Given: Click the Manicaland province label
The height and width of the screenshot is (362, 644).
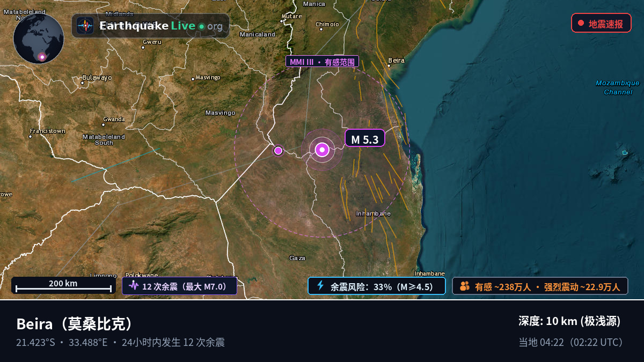Looking at the screenshot, I should tap(258, 34).
